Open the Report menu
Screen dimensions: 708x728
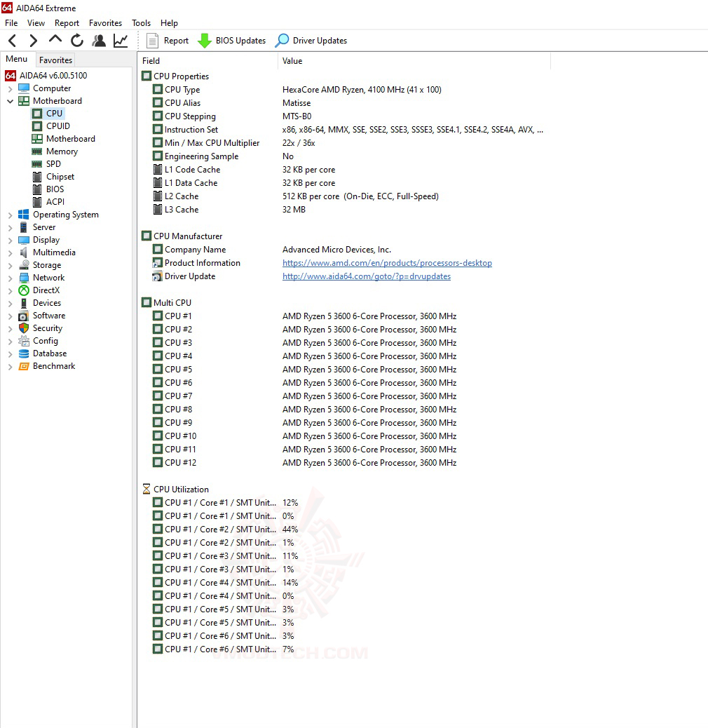point(67,22)
